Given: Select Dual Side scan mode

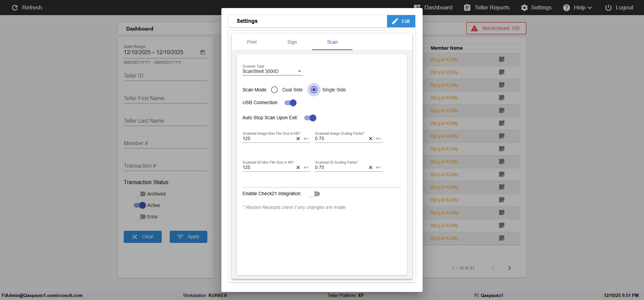Looking at the screenshot, I should (x=274, y=90).
